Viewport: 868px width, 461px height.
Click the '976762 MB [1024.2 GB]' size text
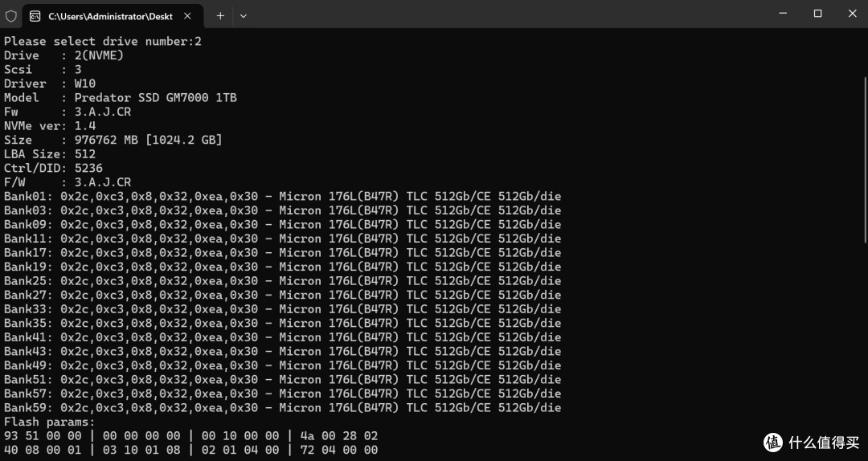[x=149, y=140]
